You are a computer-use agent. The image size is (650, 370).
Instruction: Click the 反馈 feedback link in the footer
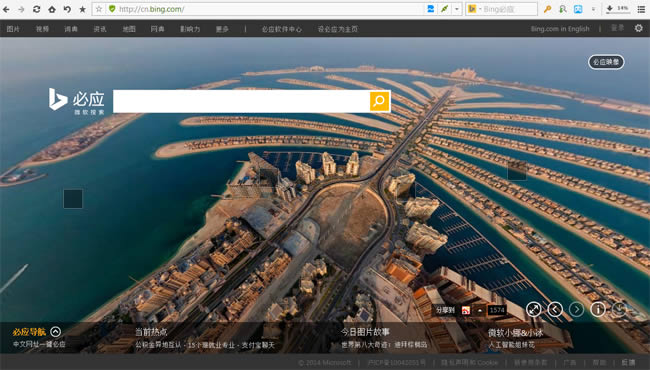click(x=628, y=363)
